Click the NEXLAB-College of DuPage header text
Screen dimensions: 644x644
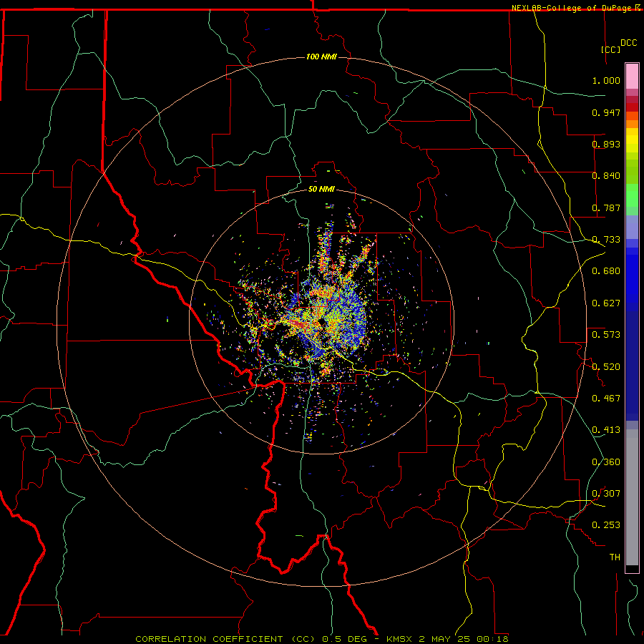coord(571,8)
